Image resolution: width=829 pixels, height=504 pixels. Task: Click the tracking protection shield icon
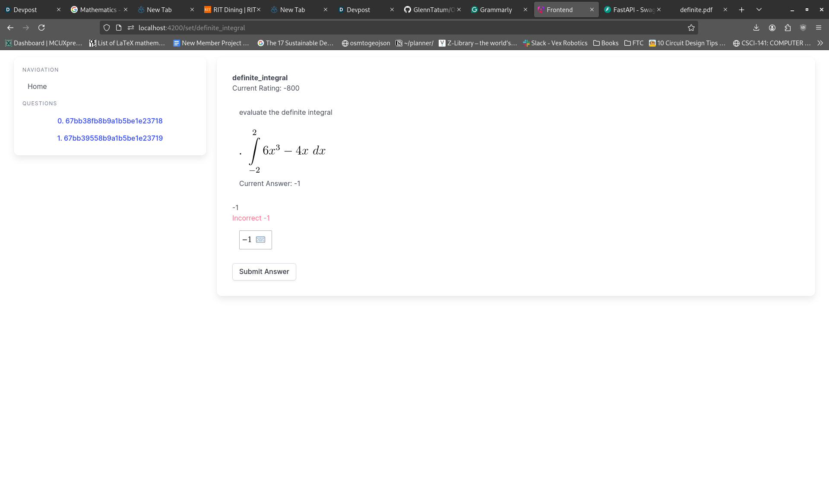pos(107,28)
